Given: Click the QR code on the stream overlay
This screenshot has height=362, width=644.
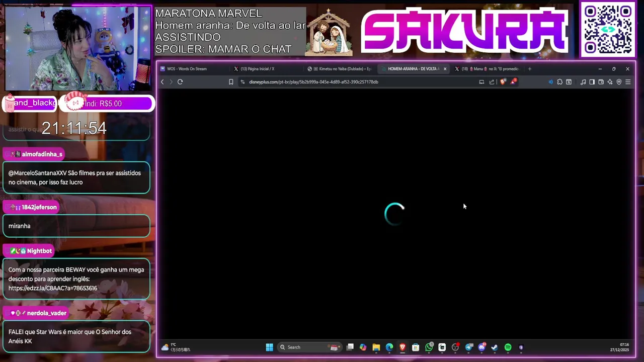Looking at the screenshot, I should [608, 30].
